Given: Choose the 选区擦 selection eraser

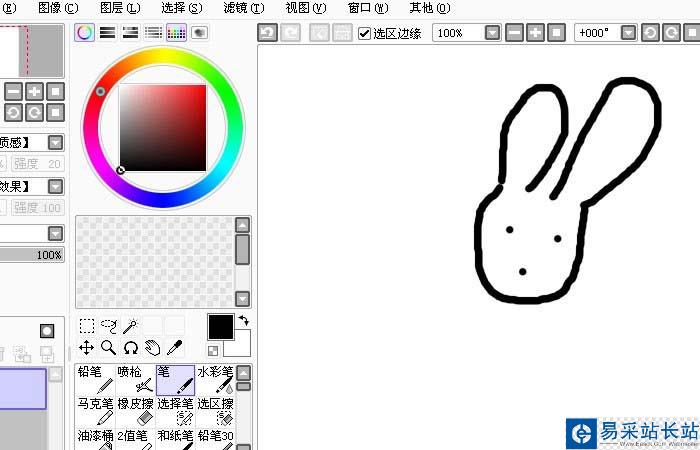Looking at the screenshot, I should (215, 411).
